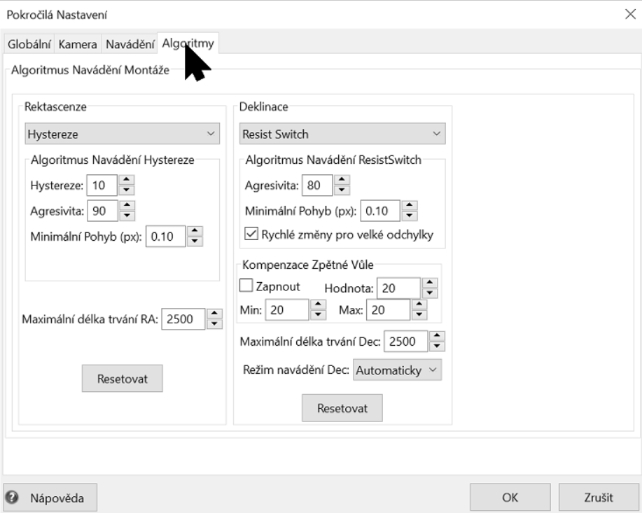642x513 pixels.
Task: Decrease backlash Hodnota with down arrow
Action: [430, 293]
